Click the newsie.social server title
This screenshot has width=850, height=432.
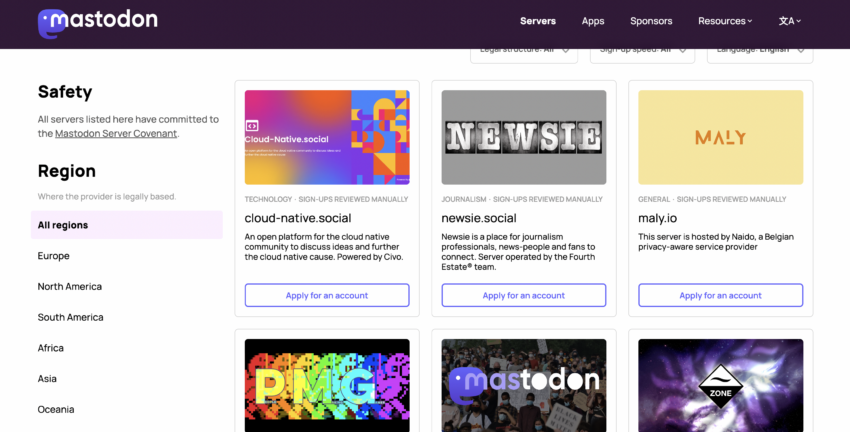[479, 218]
